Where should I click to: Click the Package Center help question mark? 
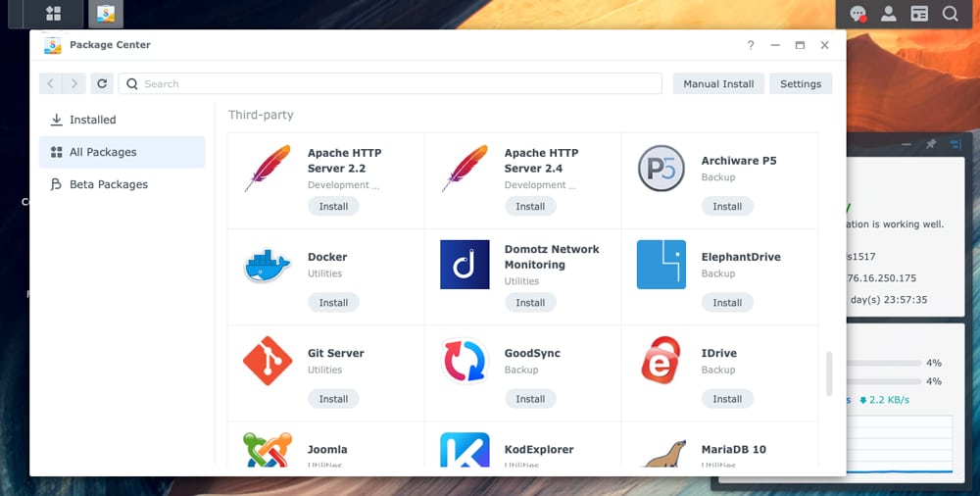pos(751,45)
